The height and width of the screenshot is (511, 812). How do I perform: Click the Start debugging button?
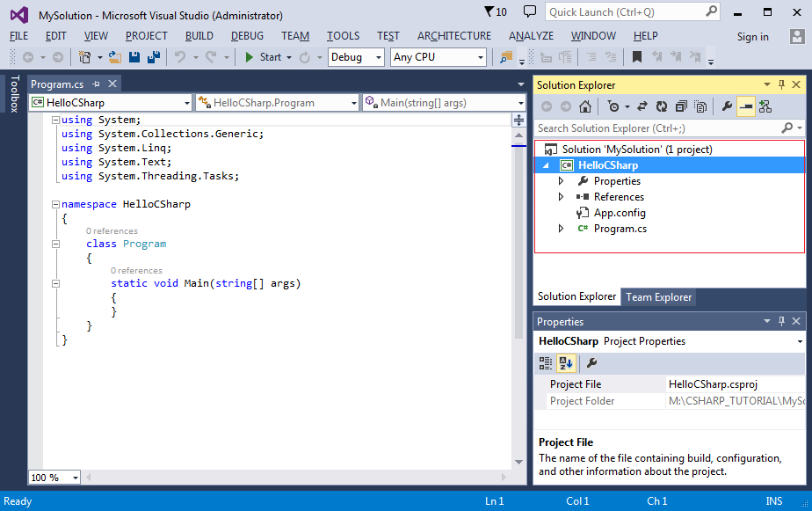coord(263,57)
